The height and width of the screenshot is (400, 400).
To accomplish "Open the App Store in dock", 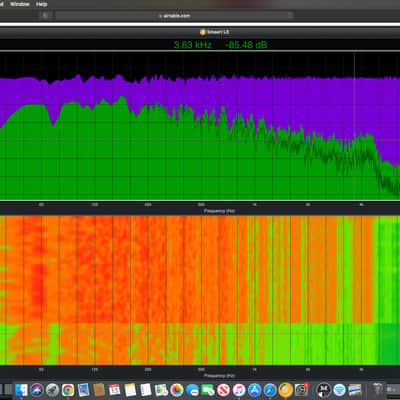I will [x=255, y=390].
